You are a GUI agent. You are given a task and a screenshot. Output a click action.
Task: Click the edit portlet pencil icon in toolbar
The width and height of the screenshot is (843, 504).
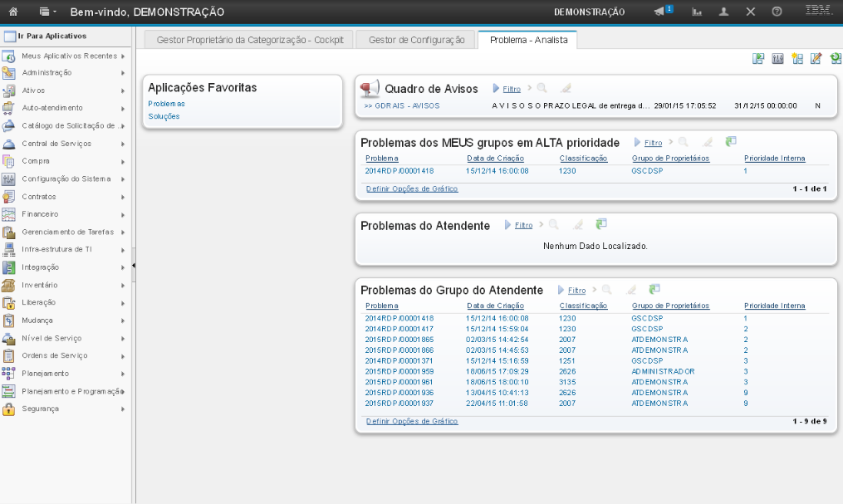pos(816,58)
